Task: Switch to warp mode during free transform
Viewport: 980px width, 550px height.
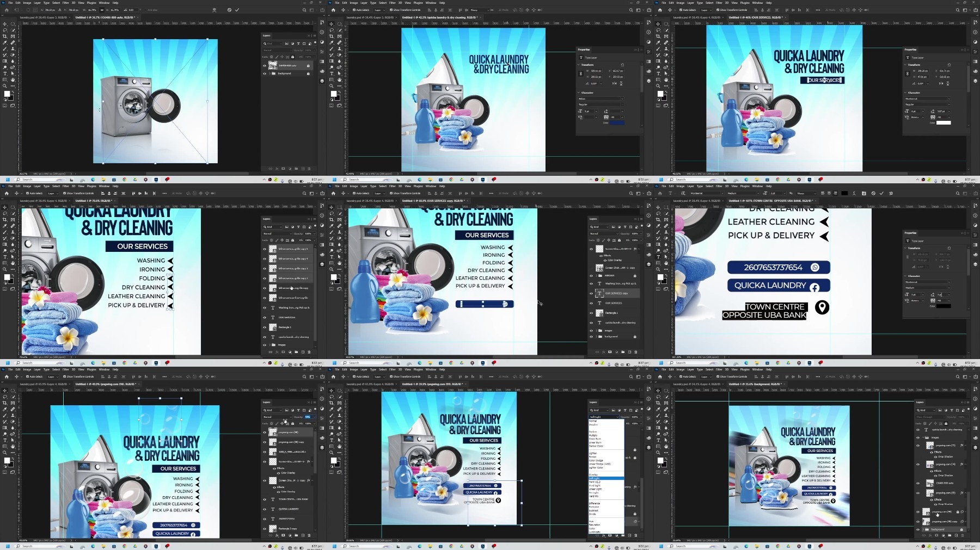Action: click(214, 10)
